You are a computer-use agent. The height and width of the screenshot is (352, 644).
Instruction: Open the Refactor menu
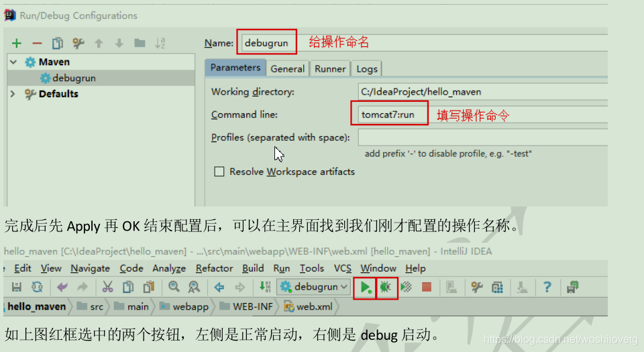point(215,268)
